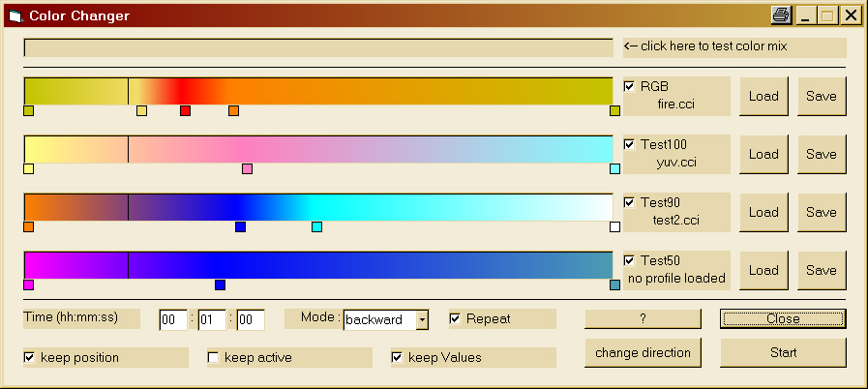Viewport: 868px width, 389px height.
Task: Select the red marker under fire gradient
Action: pyautogui.click(x=185, y=111)
